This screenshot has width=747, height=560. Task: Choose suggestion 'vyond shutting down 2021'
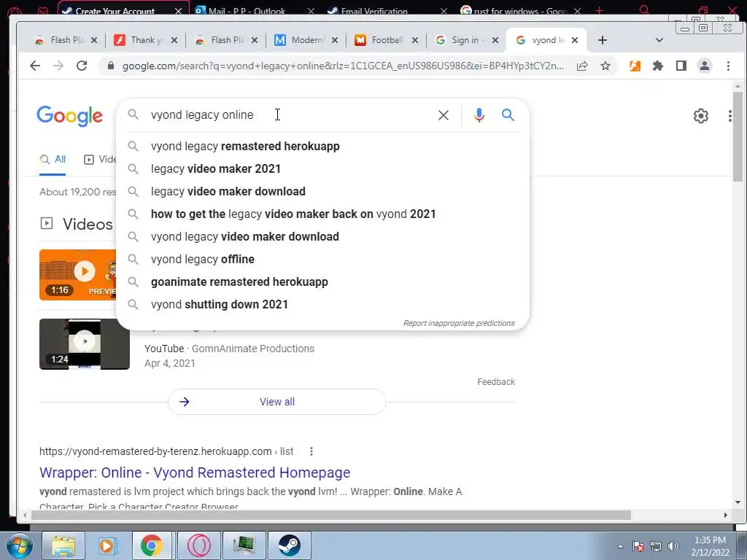[x=322, y=305]
